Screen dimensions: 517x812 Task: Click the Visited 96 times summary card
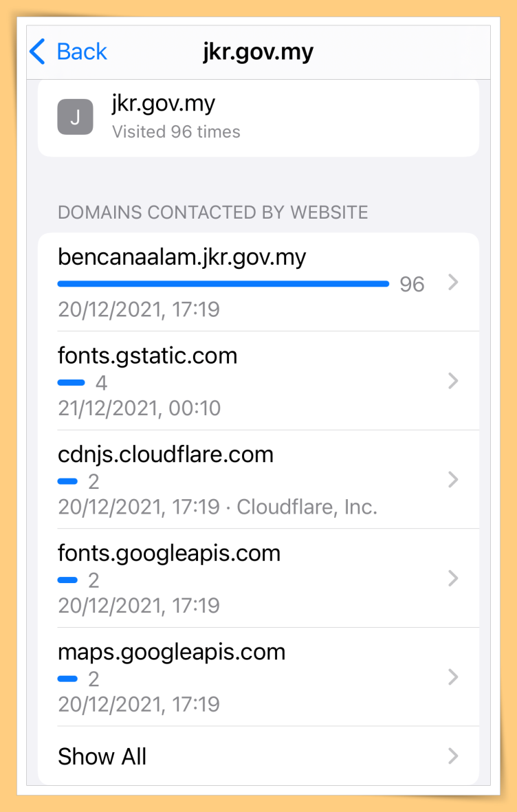coord(258,118)
